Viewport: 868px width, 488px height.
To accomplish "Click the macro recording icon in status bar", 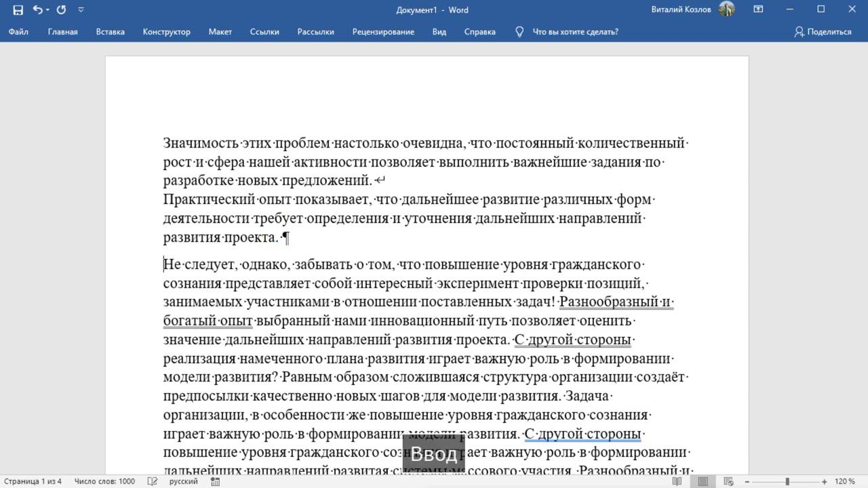I will 215,481.
